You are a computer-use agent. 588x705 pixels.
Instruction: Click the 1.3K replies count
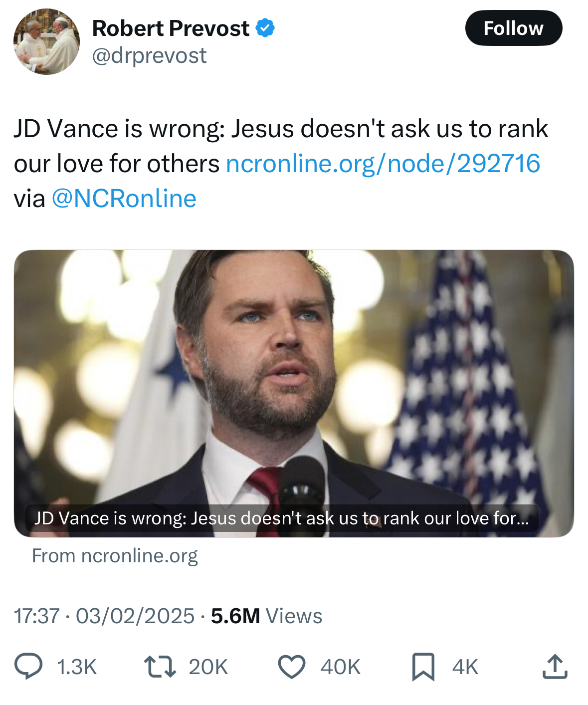77,667
